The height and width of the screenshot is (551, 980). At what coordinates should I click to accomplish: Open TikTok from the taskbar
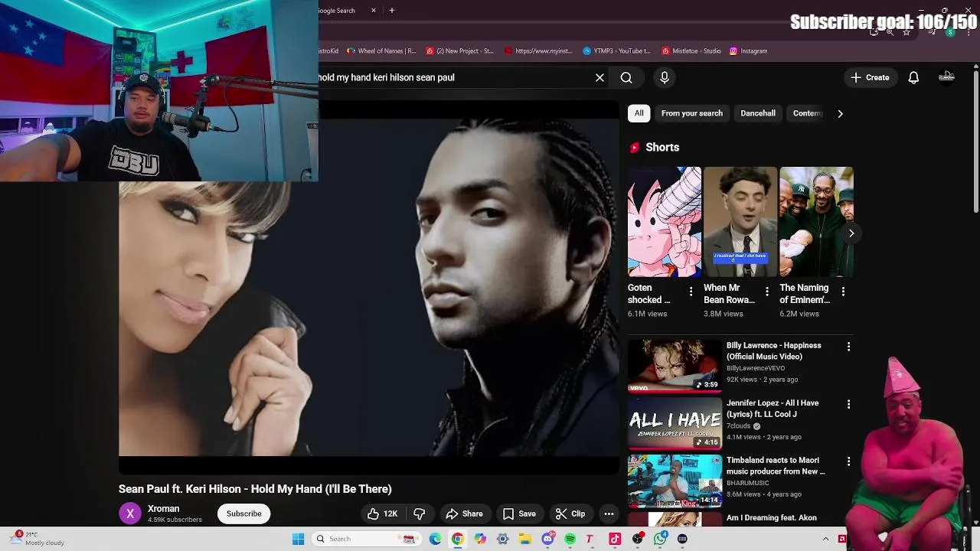click(615, 539)
